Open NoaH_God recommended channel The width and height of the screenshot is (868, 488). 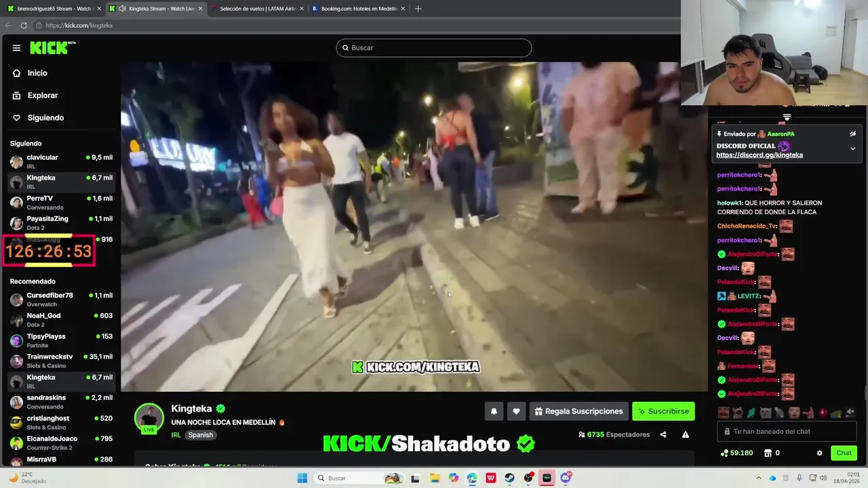[61, 320]
